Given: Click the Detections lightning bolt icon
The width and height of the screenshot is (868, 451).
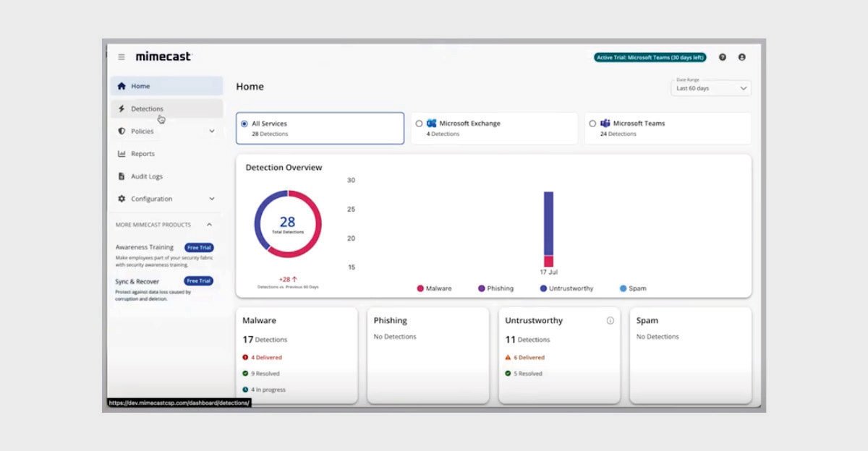Looking at the screenshot, I should click(x=122, y=108).
